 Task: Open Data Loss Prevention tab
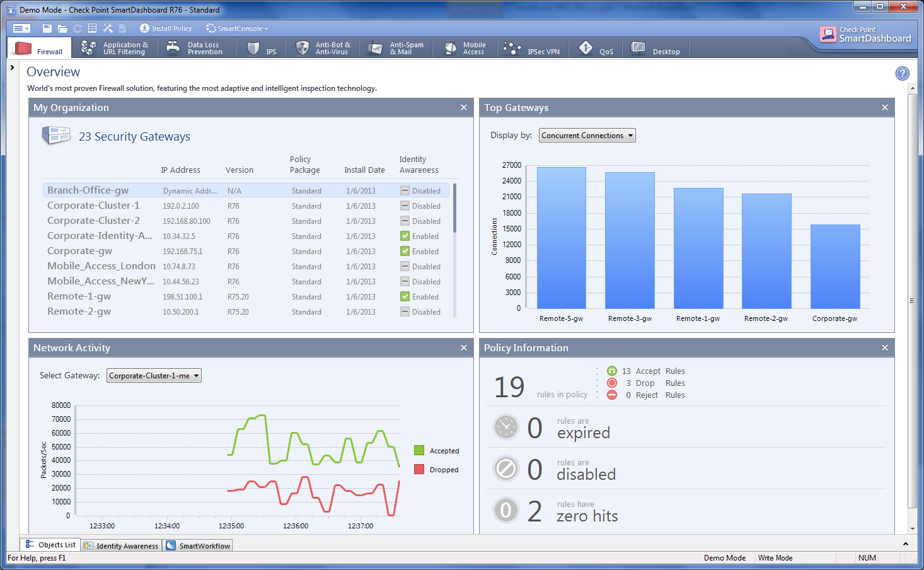click(195, 49)
